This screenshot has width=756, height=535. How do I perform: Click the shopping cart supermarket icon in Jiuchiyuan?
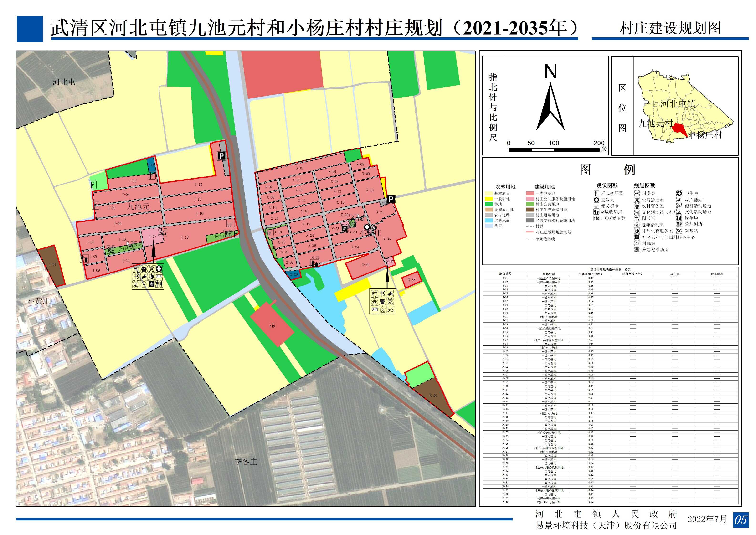click(x=230, y=224)
